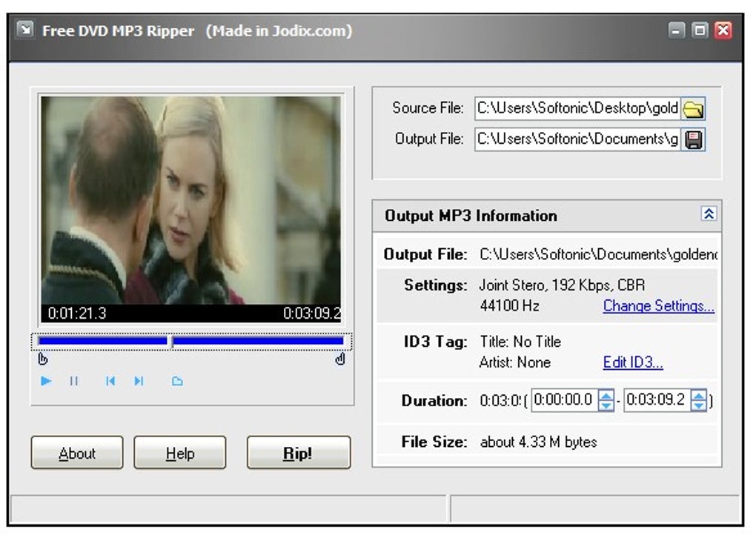Close the Free DVD MP3 Ripper window
Image resolution: width=756 pixels, height=541 pixels.
pos(723,30)
